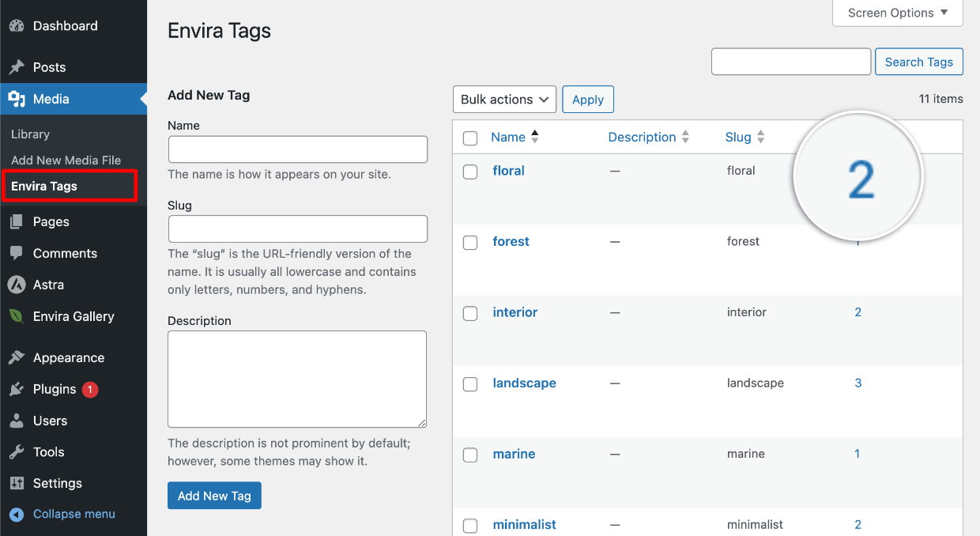The image size is (980, 536).
Task: Open the Envira Gallery menu
Action: pos(73,316)
